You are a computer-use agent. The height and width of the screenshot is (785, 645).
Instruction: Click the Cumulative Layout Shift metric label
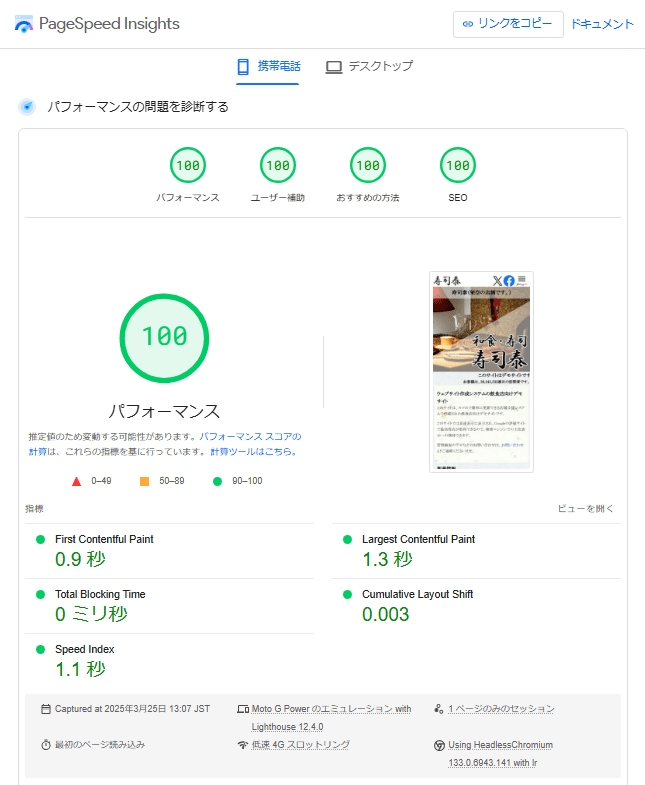point(417,594)
